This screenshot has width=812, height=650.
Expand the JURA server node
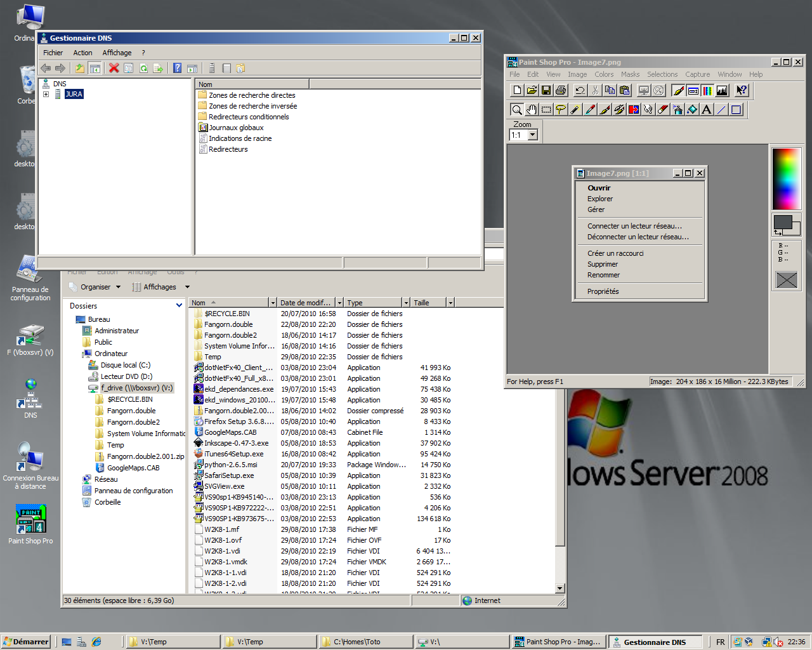46,94
